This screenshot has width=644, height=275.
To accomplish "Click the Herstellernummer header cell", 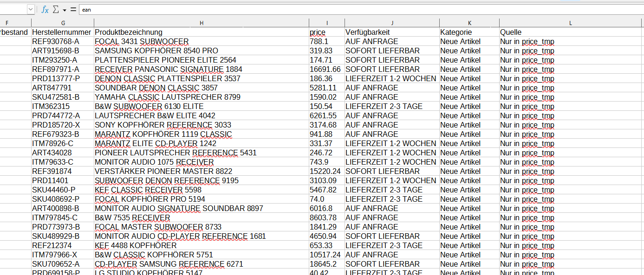I will [61, 32].
